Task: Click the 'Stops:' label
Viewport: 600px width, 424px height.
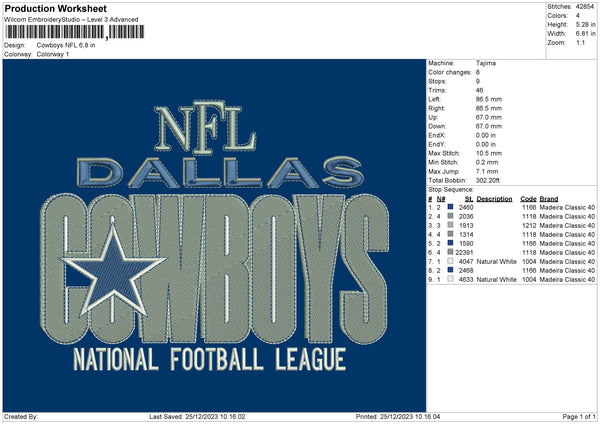Action: click(437, 82)
